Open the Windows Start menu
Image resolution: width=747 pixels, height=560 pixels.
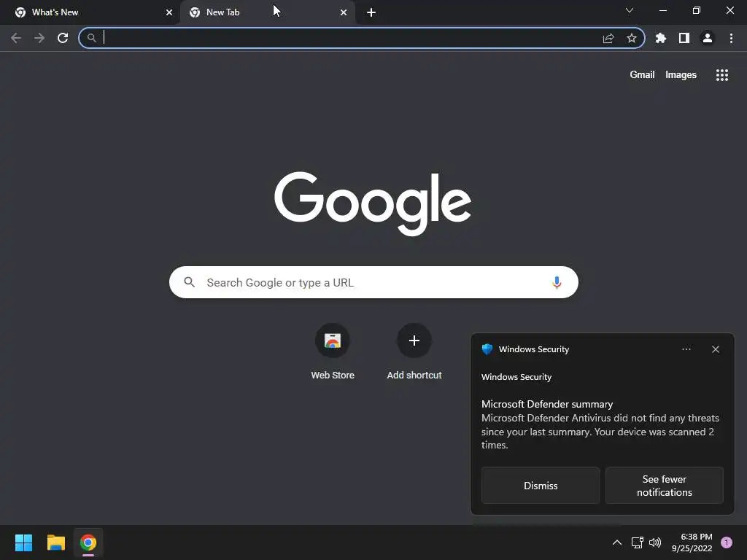(x=23, y=542)
